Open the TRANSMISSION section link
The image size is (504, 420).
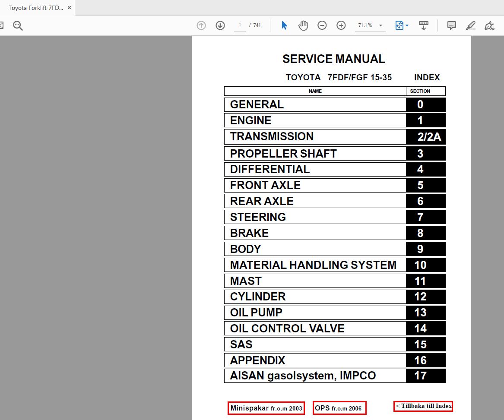[315, 136]
